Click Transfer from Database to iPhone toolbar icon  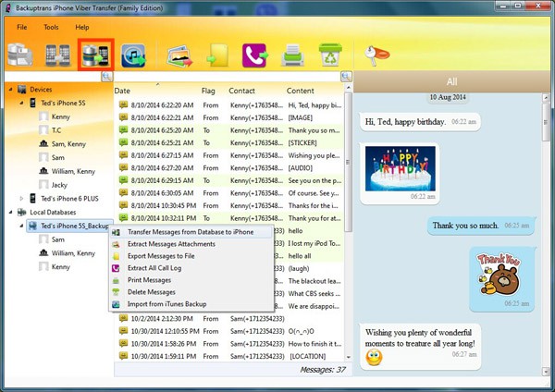tap(95, 55)
